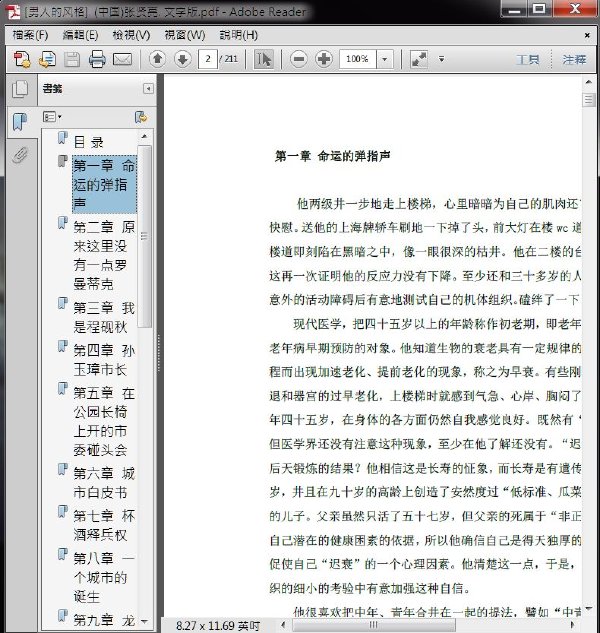Open the 說明(H) menu

tap(238, 35)
